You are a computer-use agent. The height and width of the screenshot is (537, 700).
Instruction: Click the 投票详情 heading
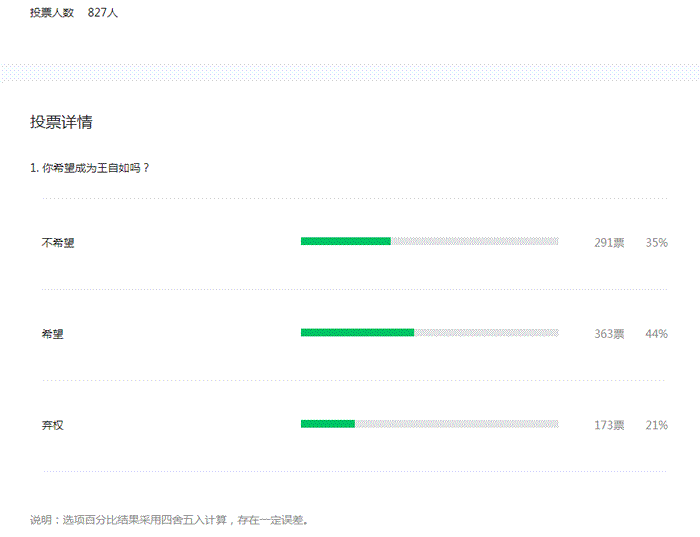pos(62,122)
